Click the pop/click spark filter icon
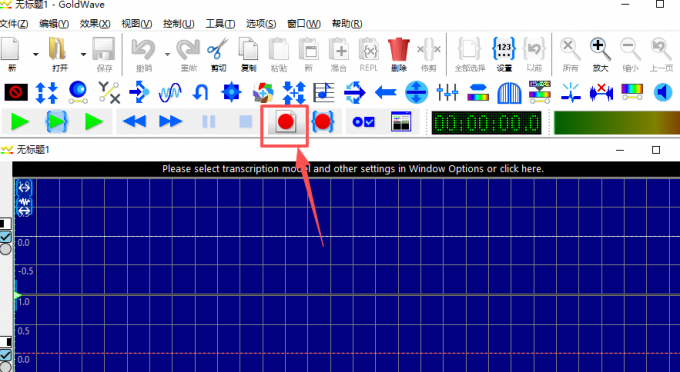This screenshot has width=680, height=372. click(x=570, y=92)
